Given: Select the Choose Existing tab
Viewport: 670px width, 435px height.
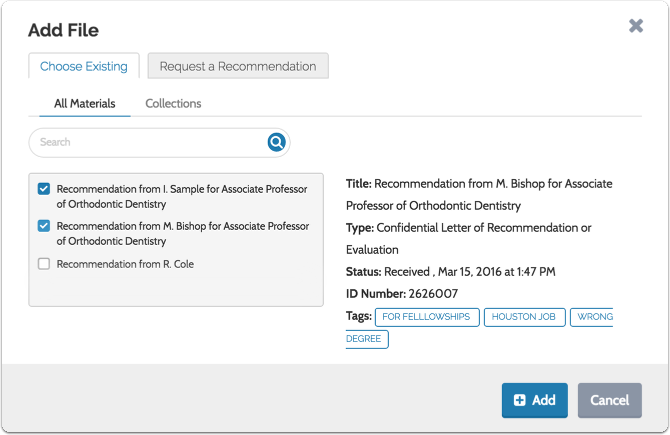Looking at the screenshot, I should tap(84, 67).
